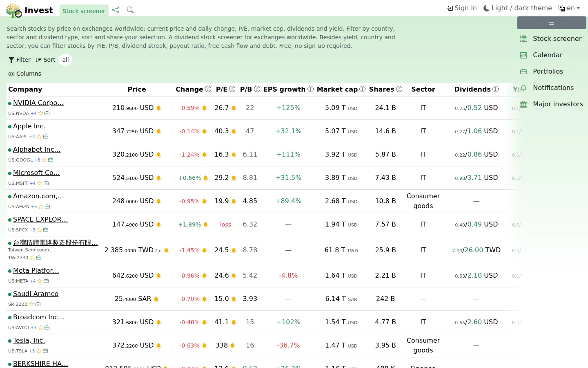This screenshot has height=368, width=588.
Task: Click the P/E alert bell in Tesla row
Action: tap(233, 346)
